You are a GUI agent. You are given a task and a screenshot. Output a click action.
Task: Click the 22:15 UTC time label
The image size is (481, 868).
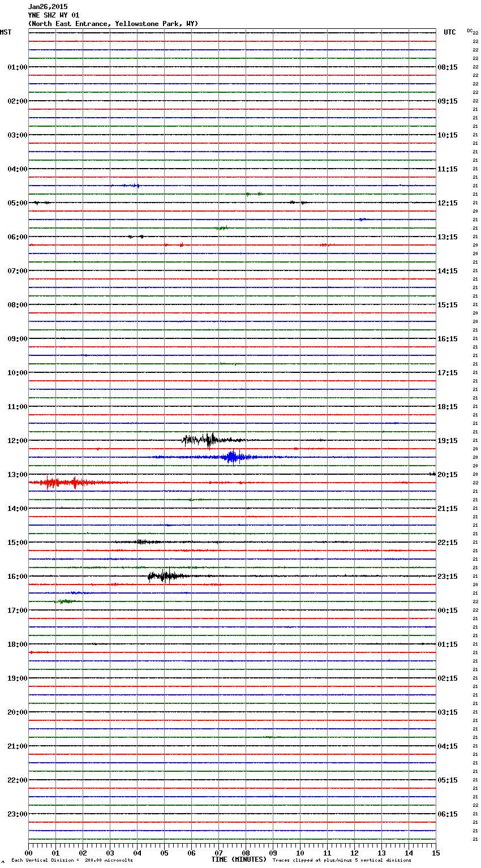[x=448, y=543]
